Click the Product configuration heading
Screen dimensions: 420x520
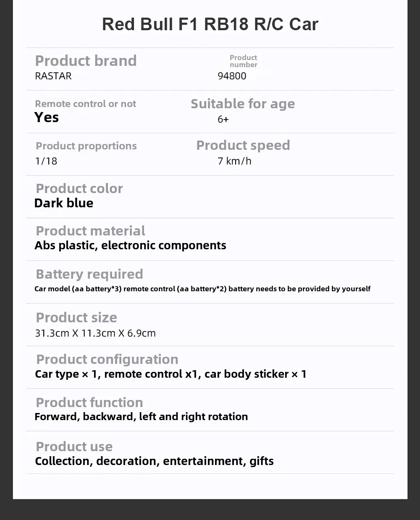[x=107, y=360]
